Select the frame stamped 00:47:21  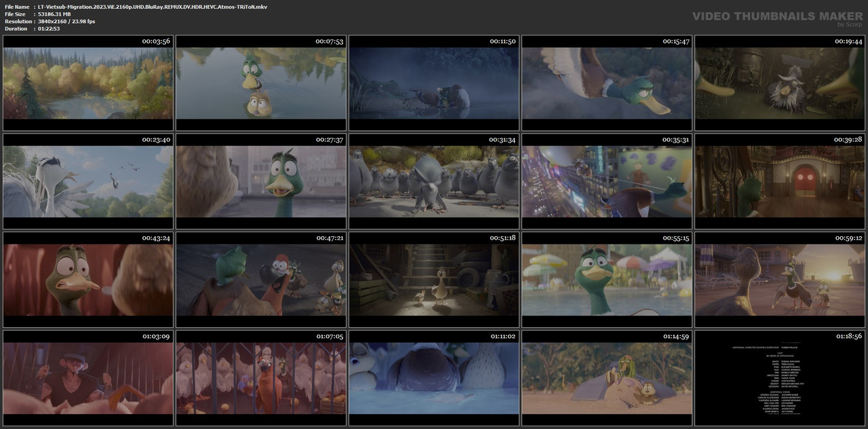click(x=261, y=279)
